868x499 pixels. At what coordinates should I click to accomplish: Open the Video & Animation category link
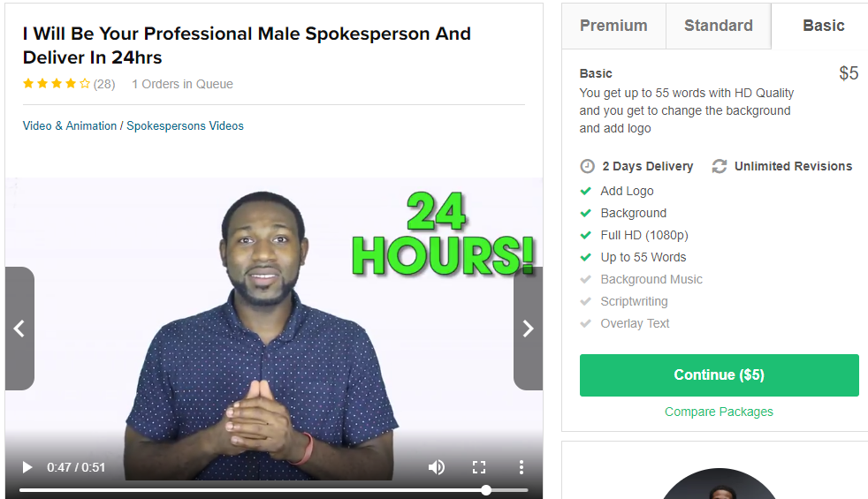pos(70,125)
